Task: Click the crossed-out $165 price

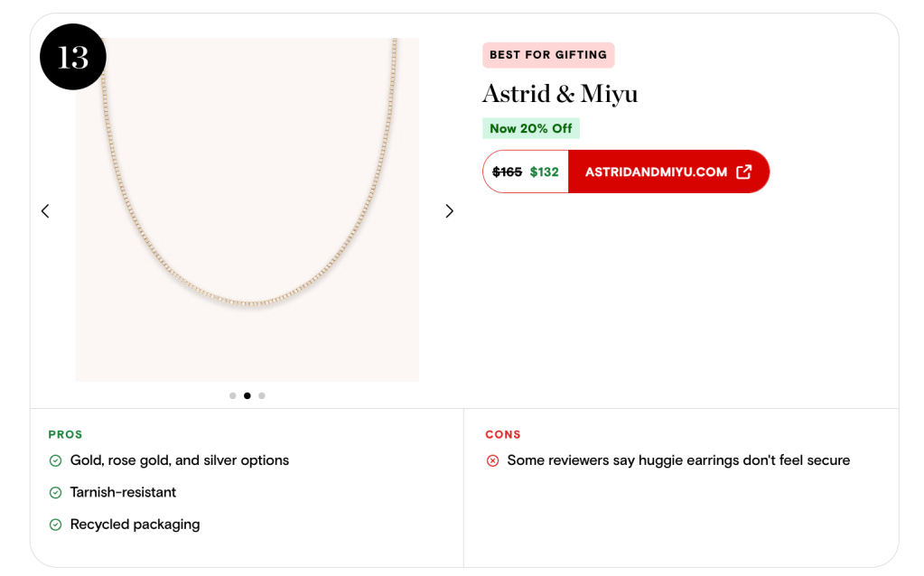Action: 507,172
